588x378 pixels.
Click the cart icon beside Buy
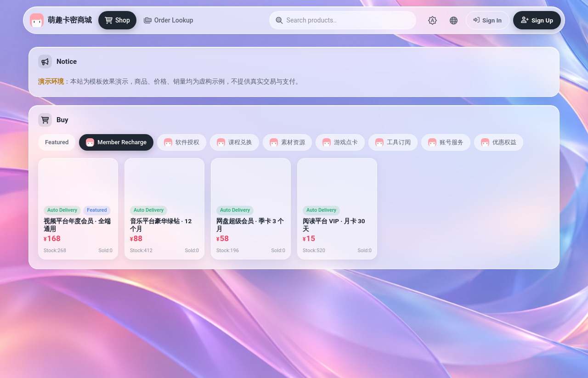[x=45, y=120]
